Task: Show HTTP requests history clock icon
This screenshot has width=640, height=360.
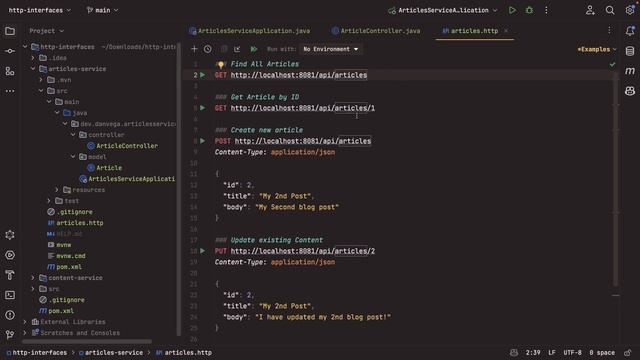Action: (x=208, y=49)
